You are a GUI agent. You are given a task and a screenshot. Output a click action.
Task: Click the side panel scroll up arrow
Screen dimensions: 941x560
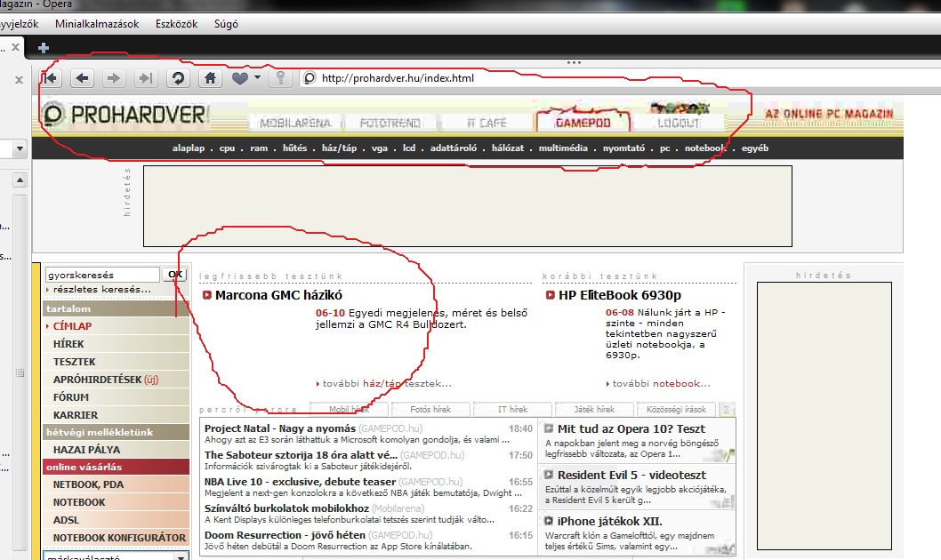pos(20,180)
